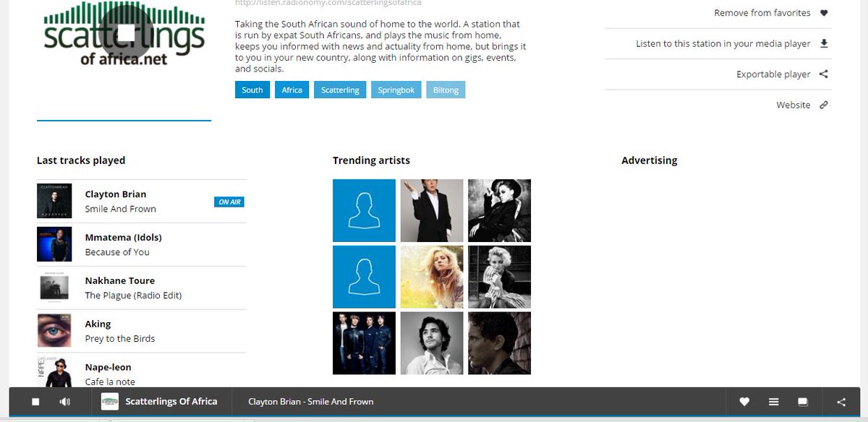Click the Because of You track title
Viewport: 868px width, 422px height.
tap(117, 252)
